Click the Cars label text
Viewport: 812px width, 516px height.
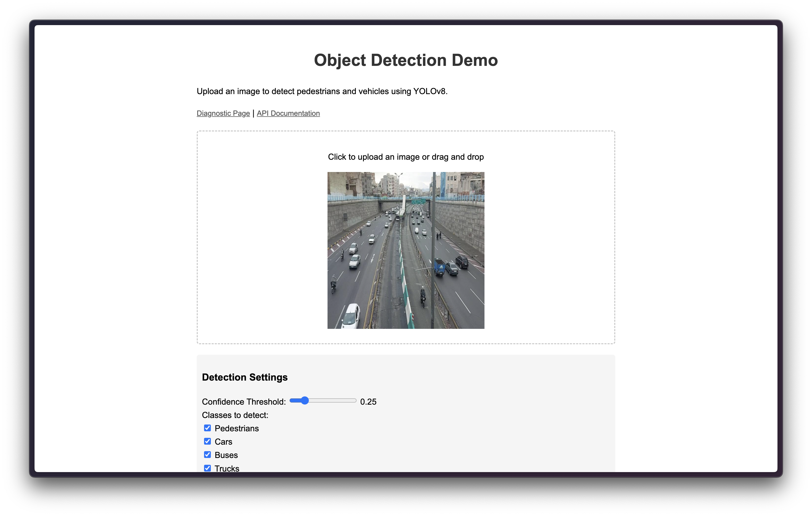223,442
